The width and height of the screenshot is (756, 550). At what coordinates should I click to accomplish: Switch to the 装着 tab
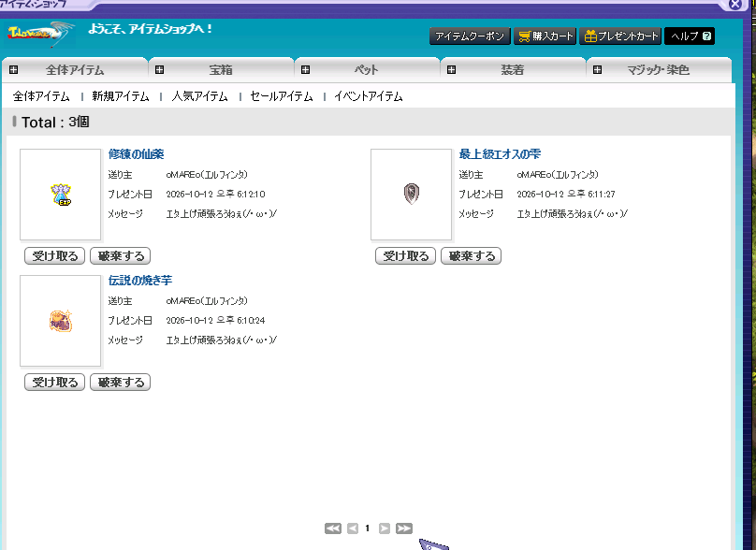point(513,70)
